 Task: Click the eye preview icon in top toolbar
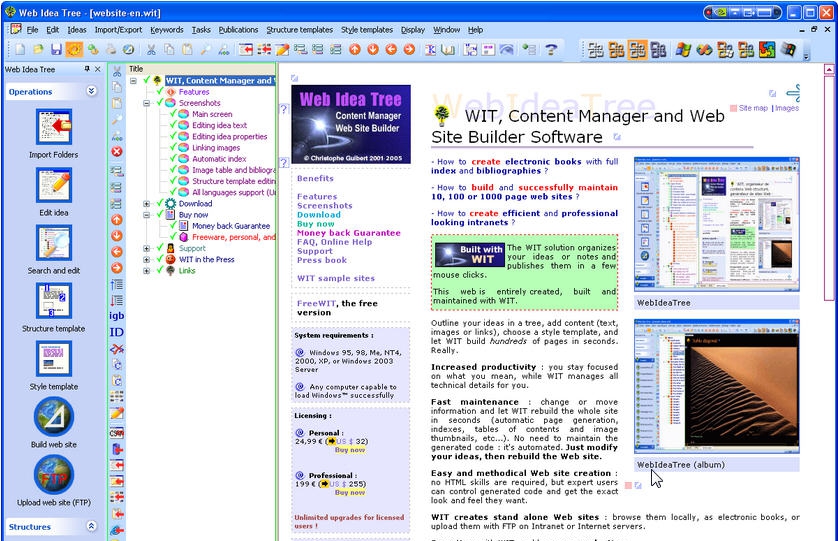pyautogui.click(x=506, y=50)
